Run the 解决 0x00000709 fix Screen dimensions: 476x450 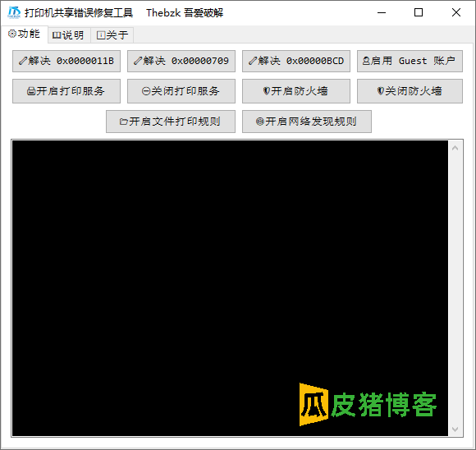click(181, 61)
